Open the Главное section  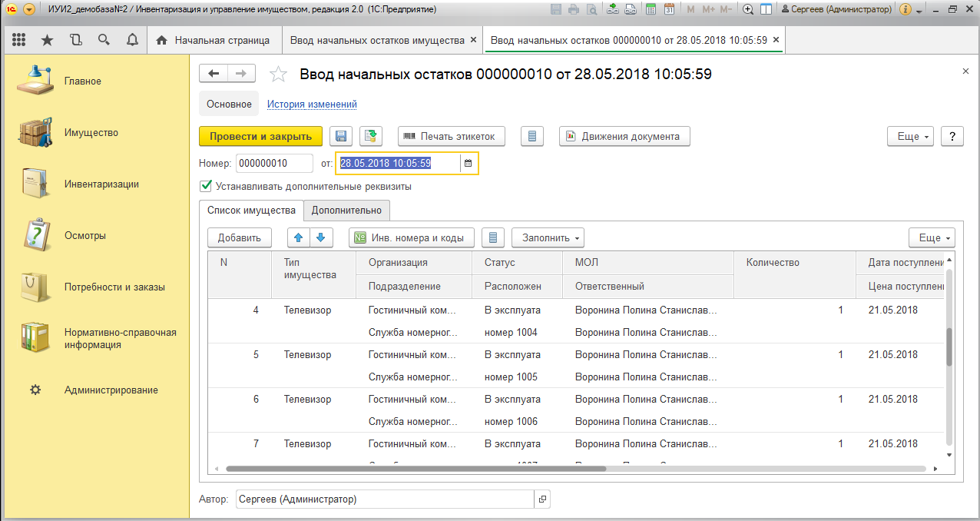(x=83, y=81)
